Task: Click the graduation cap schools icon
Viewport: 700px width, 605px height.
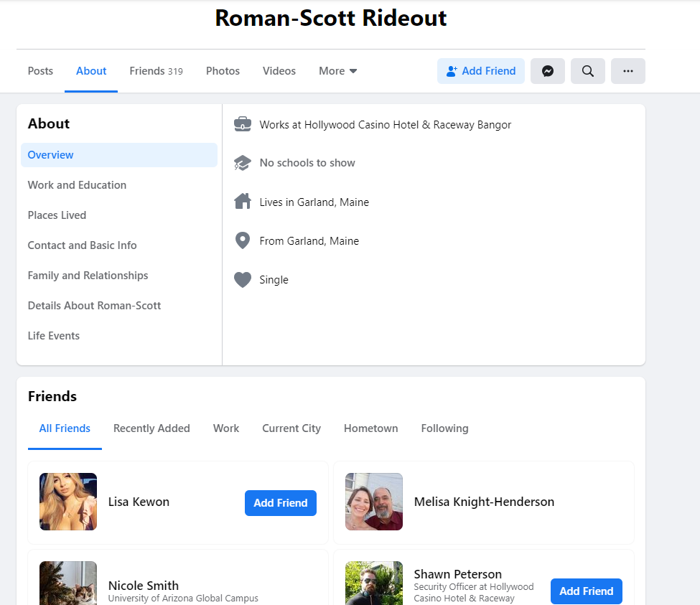Action: 243,163
